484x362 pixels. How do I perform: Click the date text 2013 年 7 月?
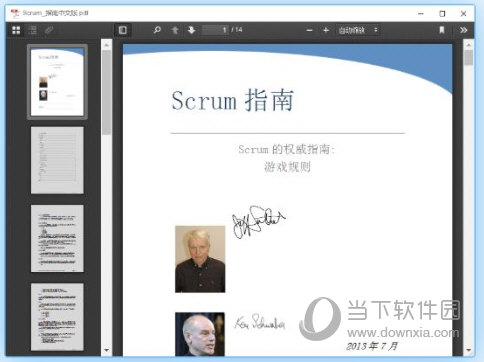372,346
